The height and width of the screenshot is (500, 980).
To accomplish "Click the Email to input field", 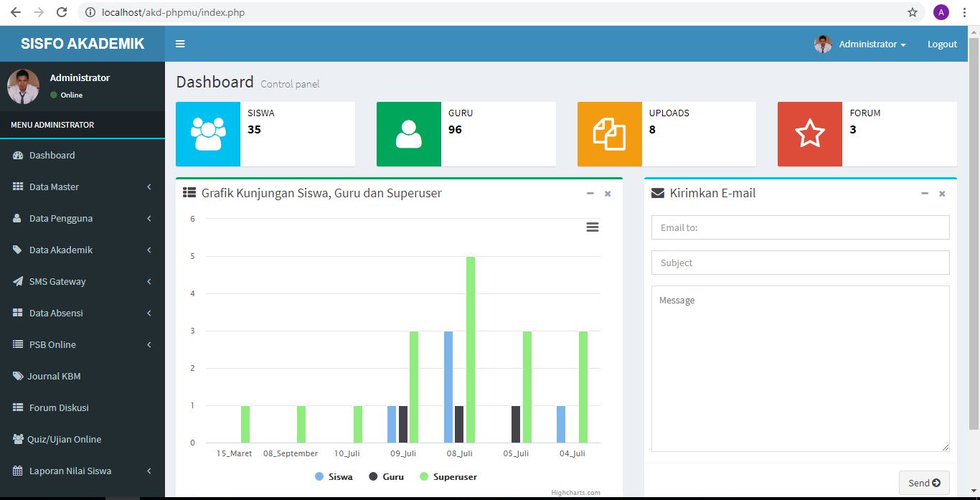I will [800, 227].
